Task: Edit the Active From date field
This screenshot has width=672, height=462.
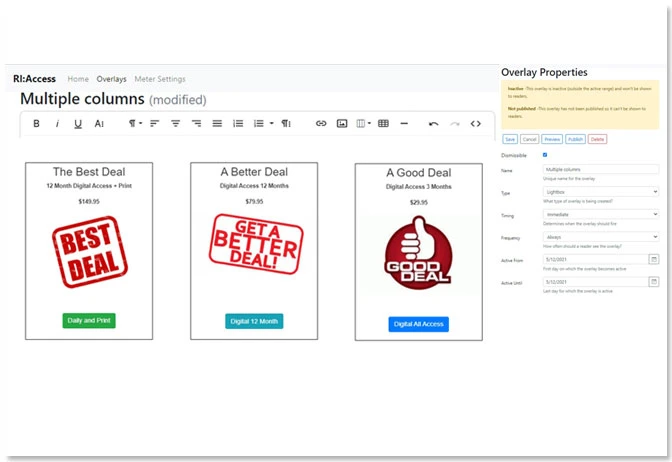Action: pos(596,259)
